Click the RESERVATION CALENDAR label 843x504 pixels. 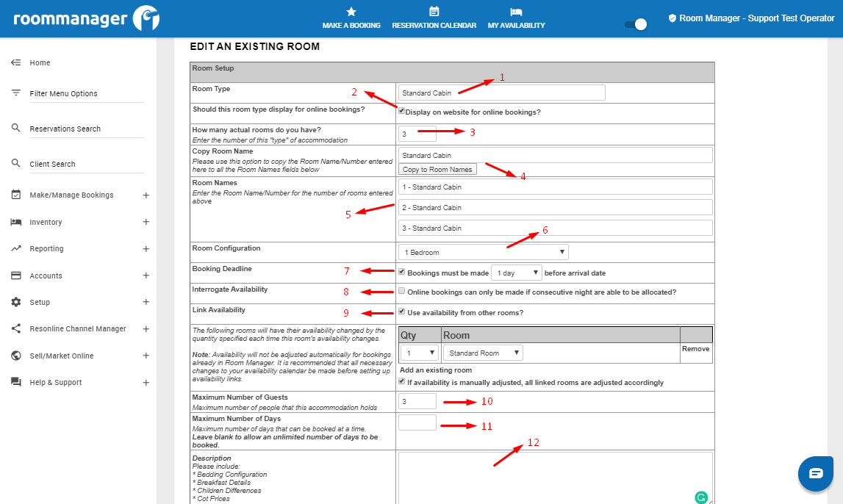coord(434,25)
